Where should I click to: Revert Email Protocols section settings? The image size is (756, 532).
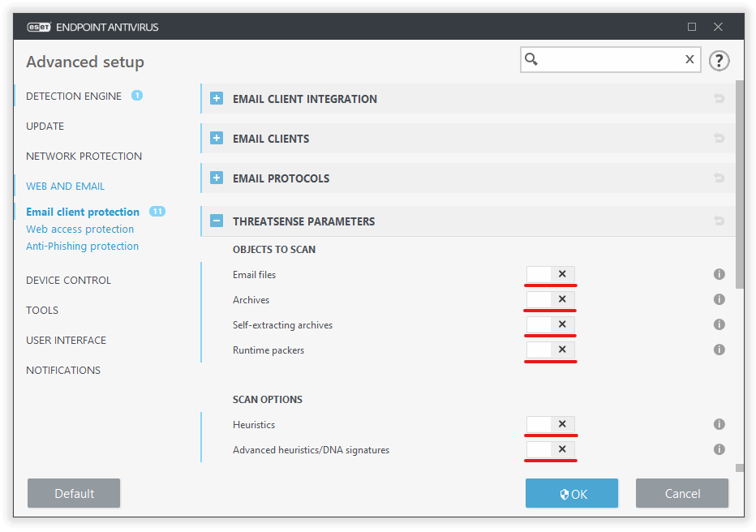[x=719, y=178]
